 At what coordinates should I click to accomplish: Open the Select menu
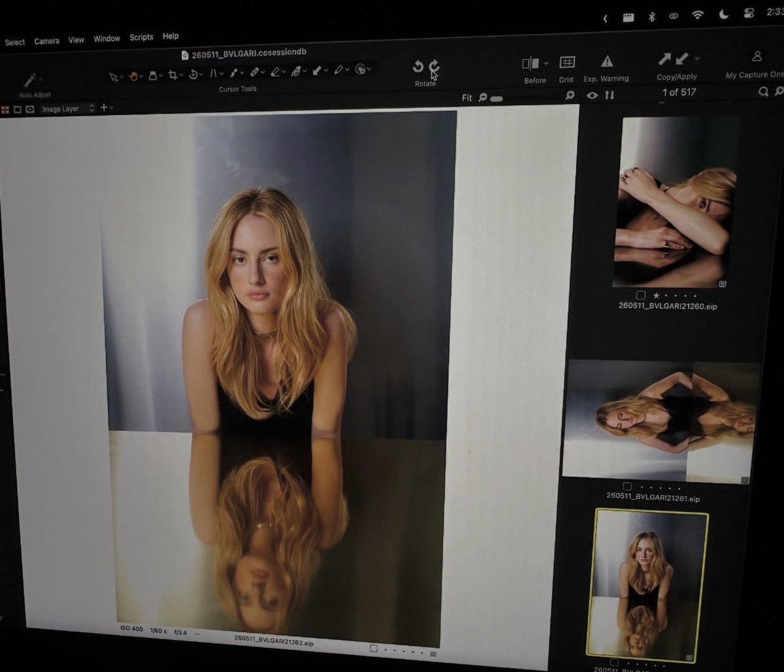click(15, 42)
